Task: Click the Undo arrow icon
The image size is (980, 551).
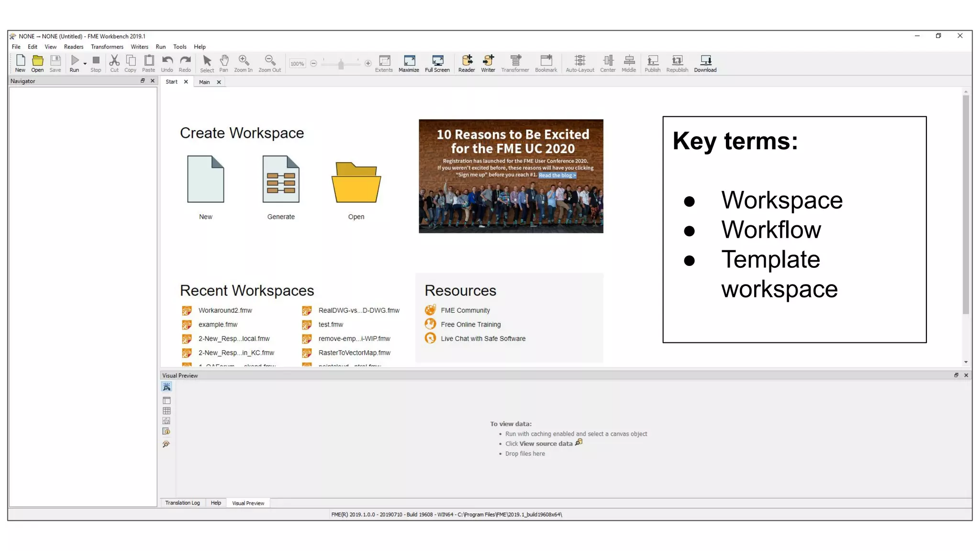Action: 167,63
